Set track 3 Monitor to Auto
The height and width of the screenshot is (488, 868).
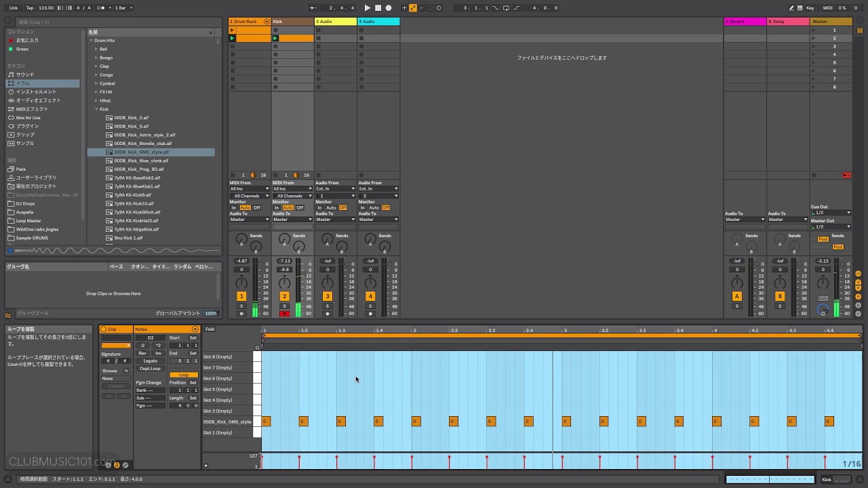pyautogui.click(x=331, y=207)
